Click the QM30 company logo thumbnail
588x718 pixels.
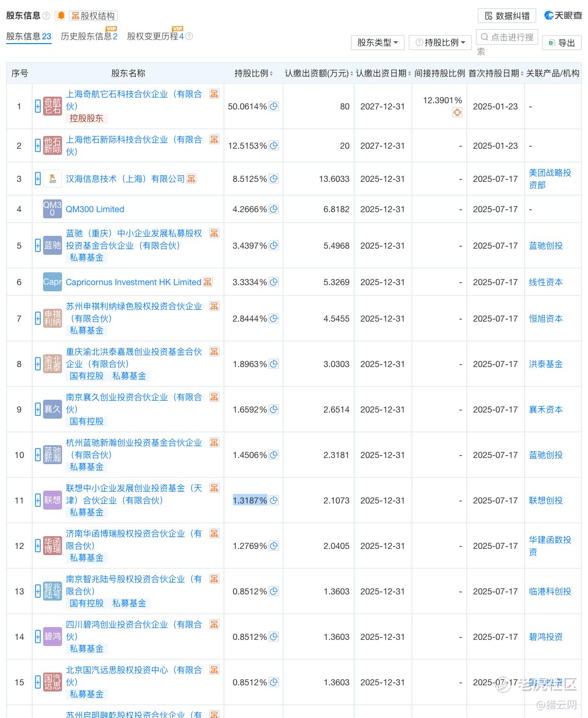(53, 209)
